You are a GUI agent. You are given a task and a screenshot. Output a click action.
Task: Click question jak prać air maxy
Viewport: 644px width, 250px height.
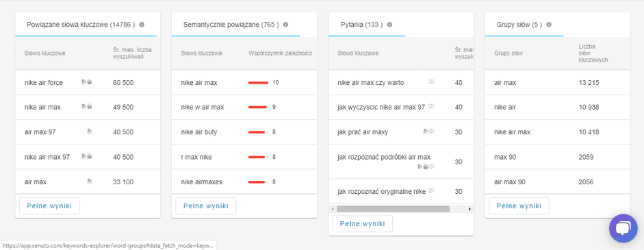tap(363, 132)
